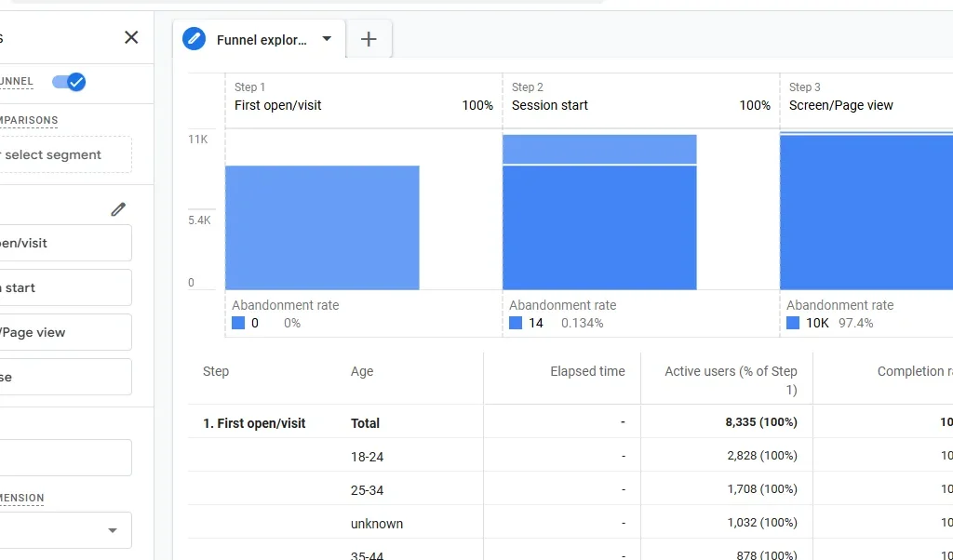Click the Step 1 First open/visit bar
This screenshot has height=560, width=953.
pyautogui.click(x=322, y=228)
